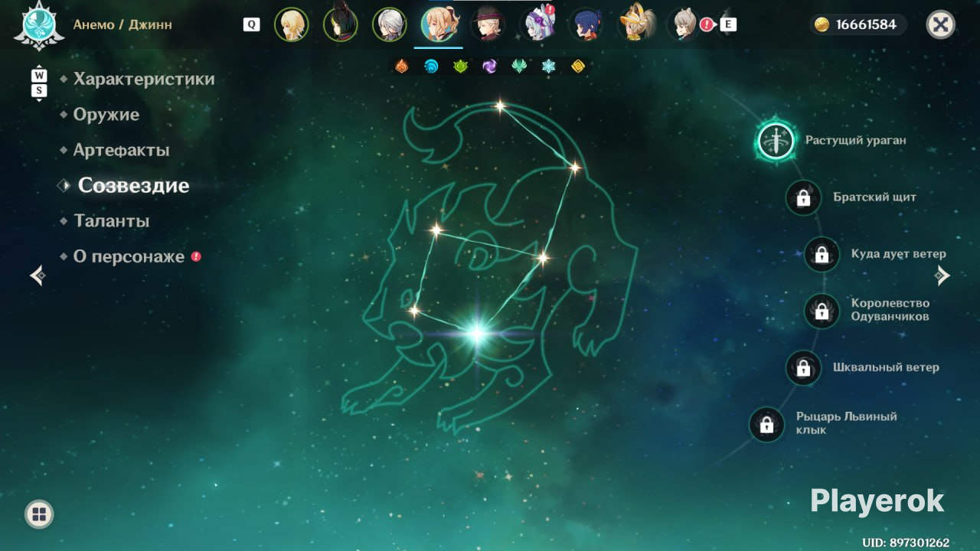980x551 pixels.
Task: Click the lock icon beside Братский щит
Action: 803,197
